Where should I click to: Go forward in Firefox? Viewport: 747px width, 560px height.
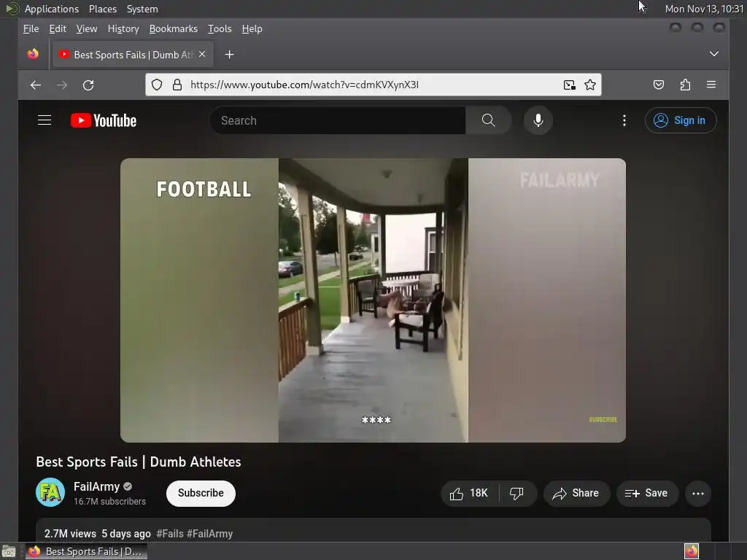click(x=62, y=85)
